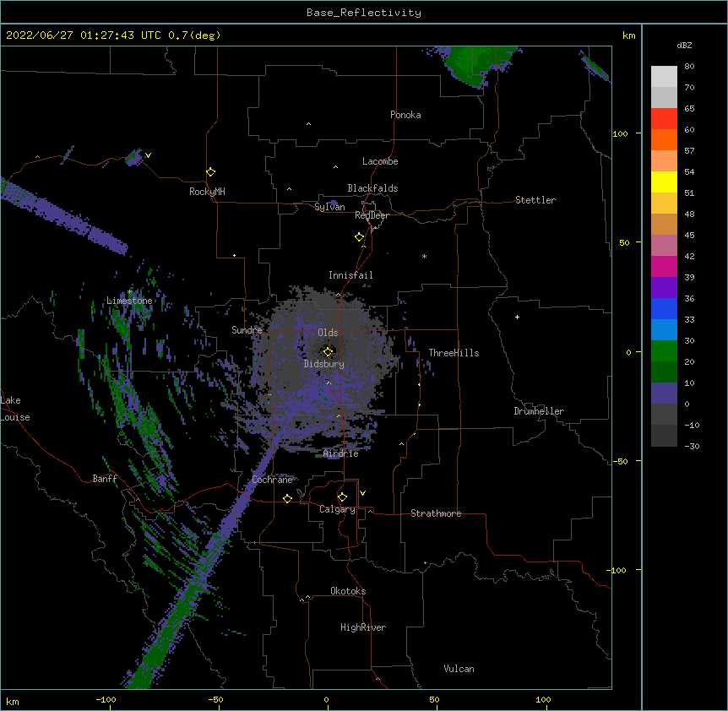The width and height of the screenshot is (728, 711).
Task: Click the yellow marker south of RedDeer
Action: pyautogui.click(x=360, y=237)
